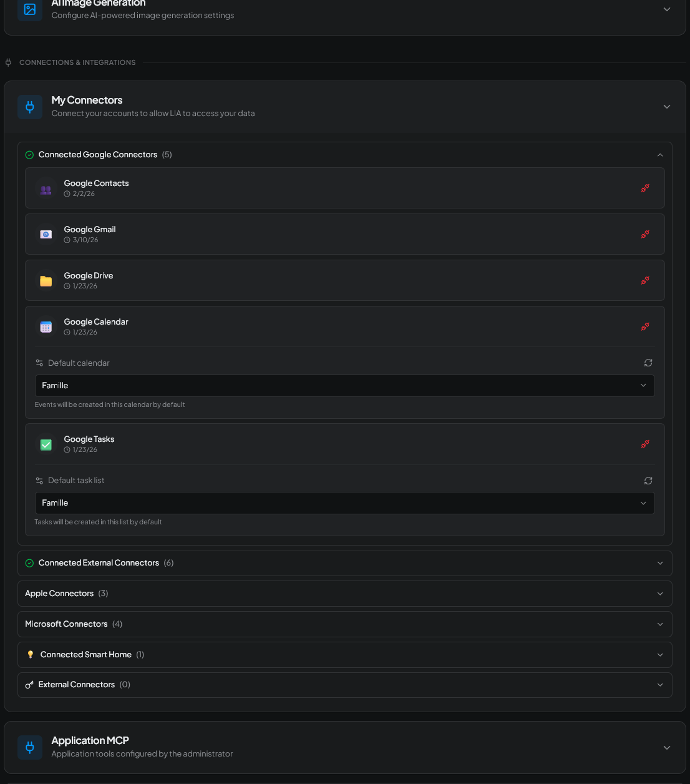Click the Google Contacts date 2/2/26
This screenshot has width=690, height=784.
84,194
